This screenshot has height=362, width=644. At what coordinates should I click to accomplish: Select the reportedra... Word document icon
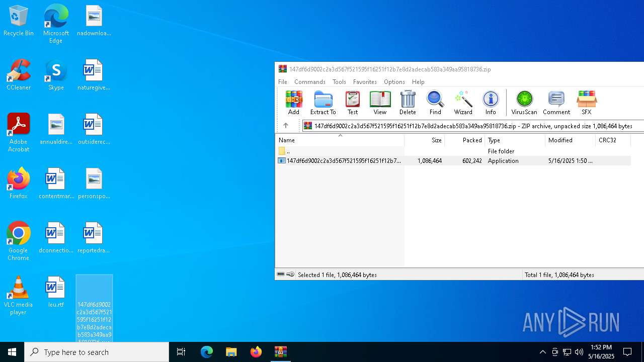pyautogui.click(x=94, y=238)
